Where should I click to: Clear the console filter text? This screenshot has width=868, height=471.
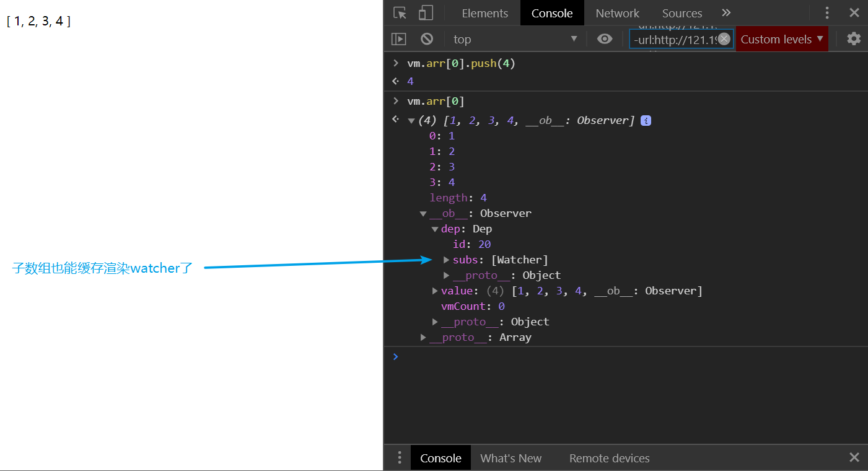click(x=724, y=39)
